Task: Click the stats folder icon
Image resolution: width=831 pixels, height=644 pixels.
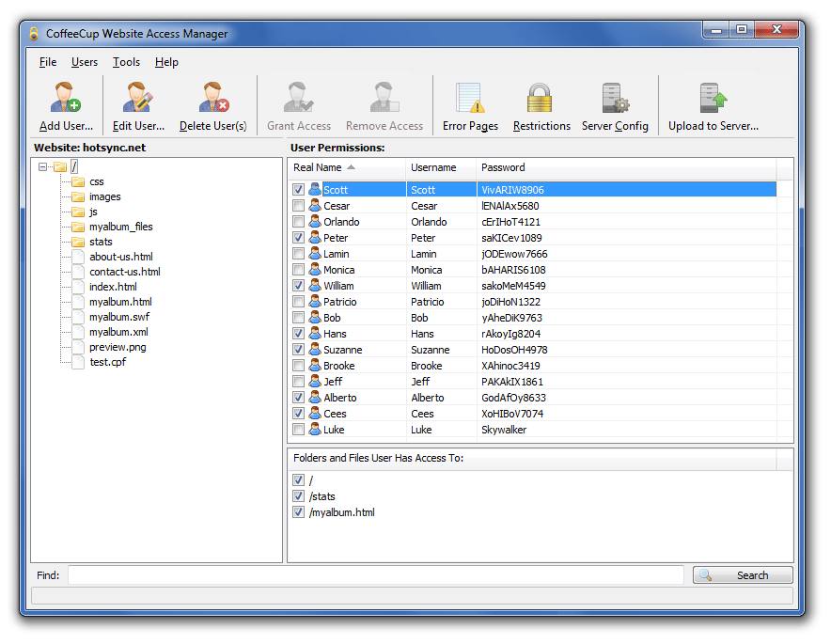Action: tap(78, 243)
